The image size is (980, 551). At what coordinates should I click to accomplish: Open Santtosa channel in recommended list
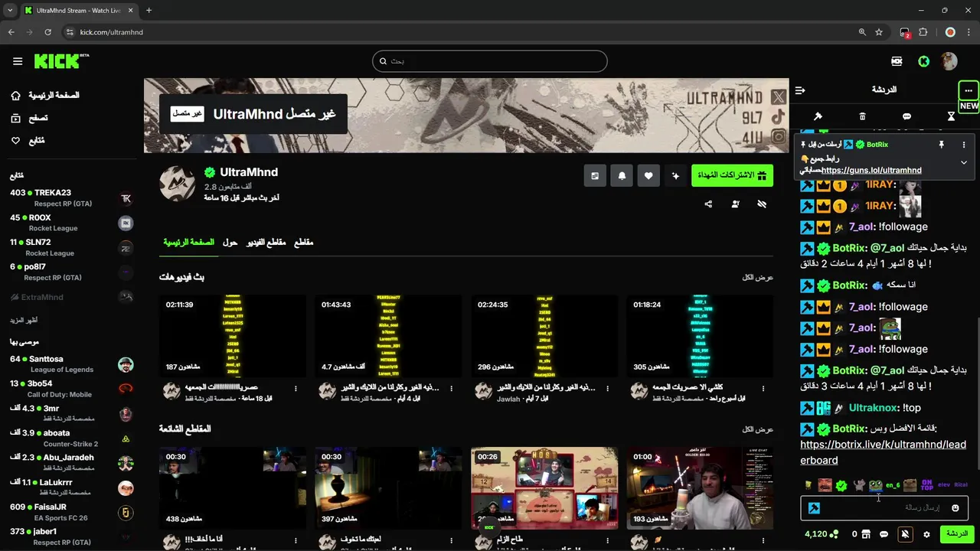point(72,364)
